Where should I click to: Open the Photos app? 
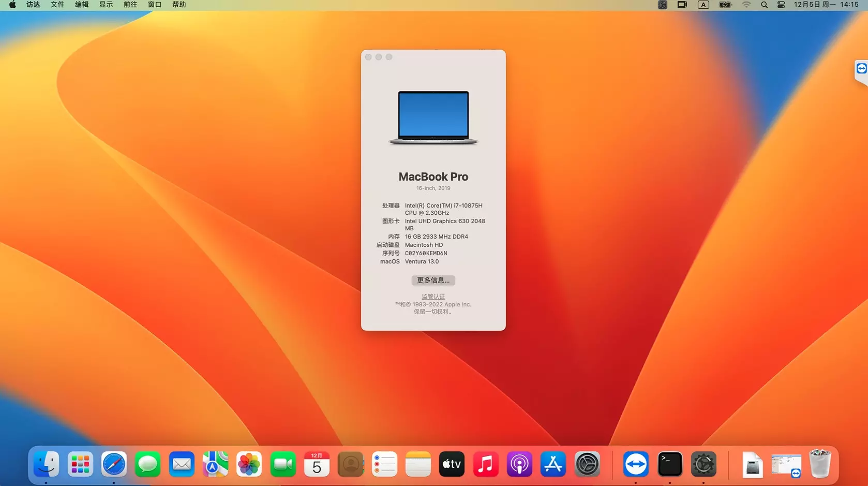pos(249,464)
